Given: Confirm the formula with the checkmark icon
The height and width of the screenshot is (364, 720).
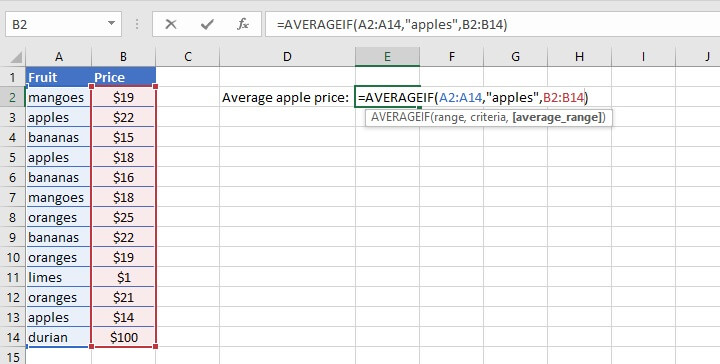Looking at the screenshot, I should (x=207, y=24).
